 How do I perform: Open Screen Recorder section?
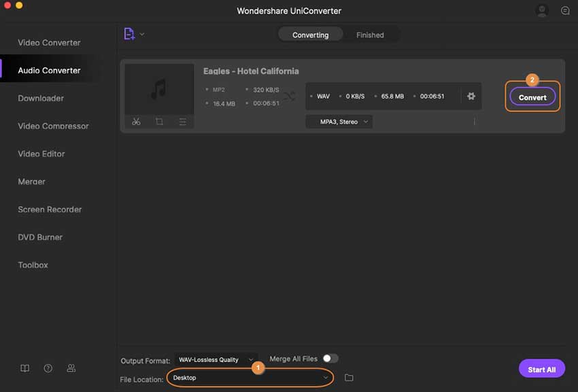pyautogui.click(x=50, y=209)
